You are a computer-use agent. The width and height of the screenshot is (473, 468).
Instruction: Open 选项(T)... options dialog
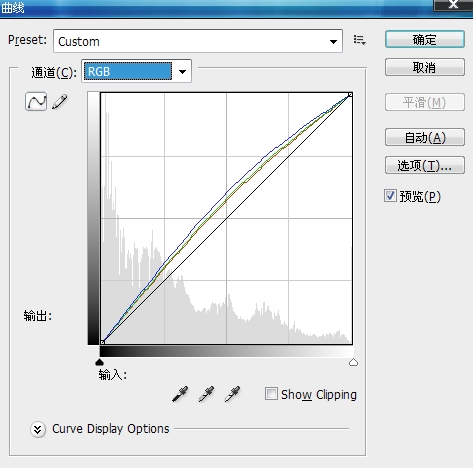click(425, 165)
